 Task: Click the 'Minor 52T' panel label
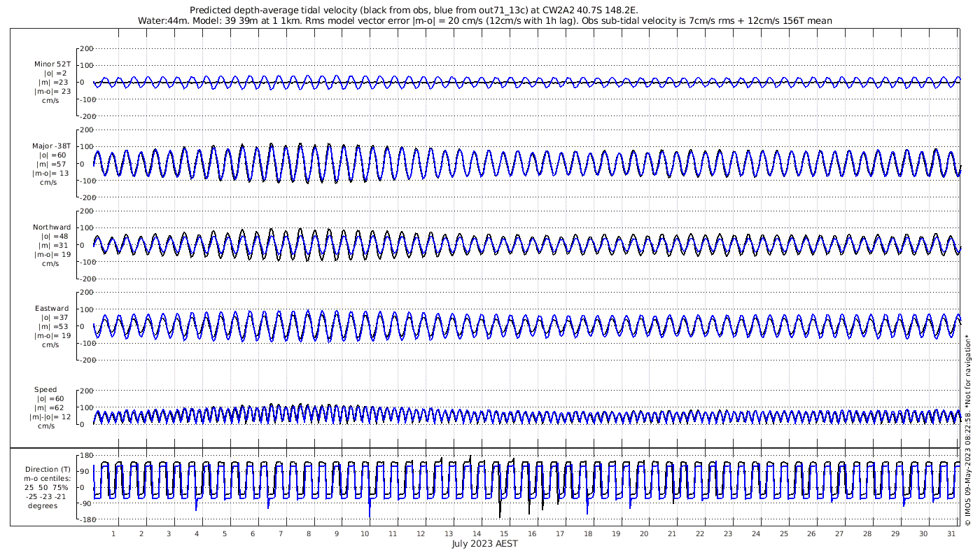pos(52,64)
